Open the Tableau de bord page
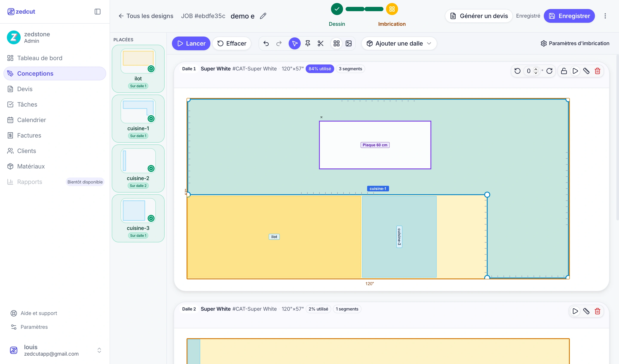This screenshot has width=619, height=364. [55, 58]
